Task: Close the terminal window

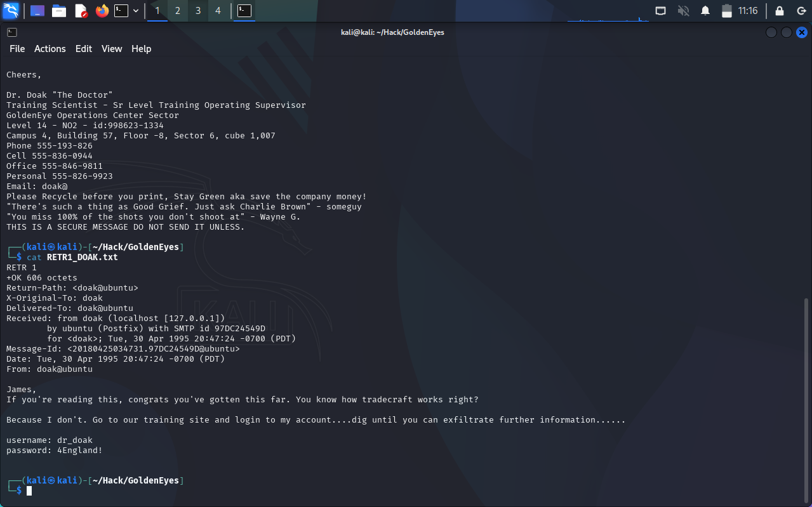Action: (x=802, y=32)
